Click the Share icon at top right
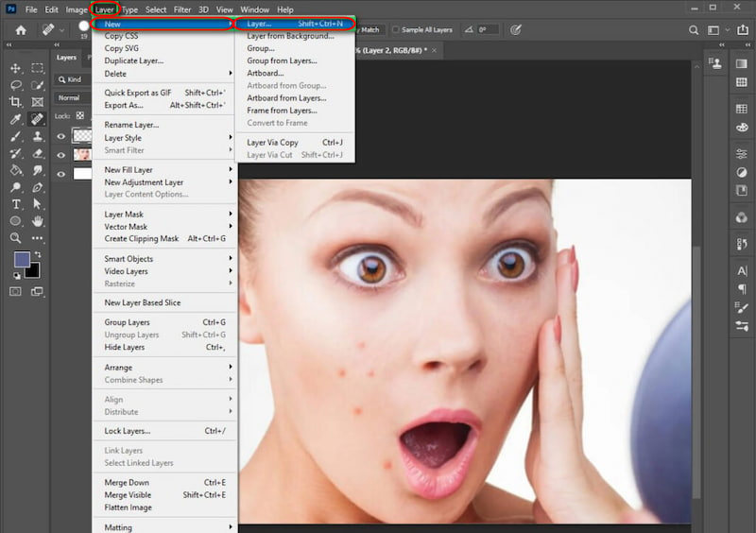The height and width of the screenshot is (533, 756). tap(743, 30)
